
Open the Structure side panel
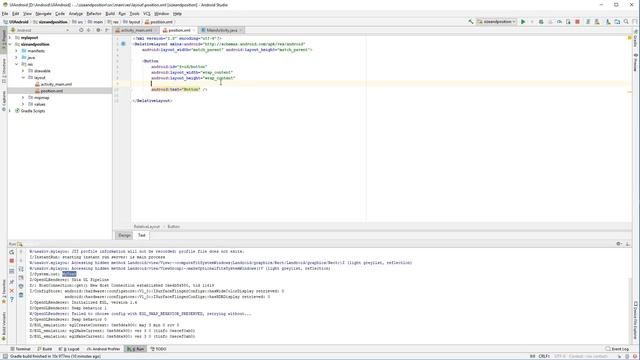tap(4, 70)
